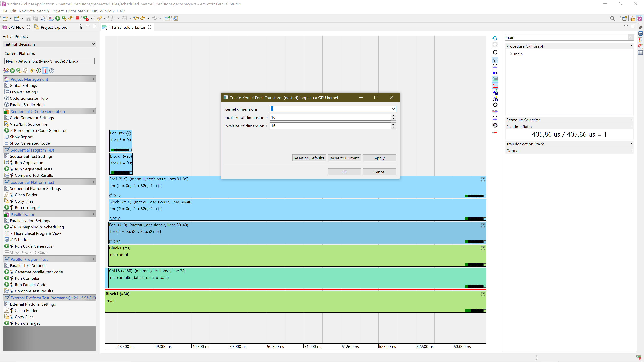
Task: Open Run Mapping & Scheduling step
Action: point(39,227)
